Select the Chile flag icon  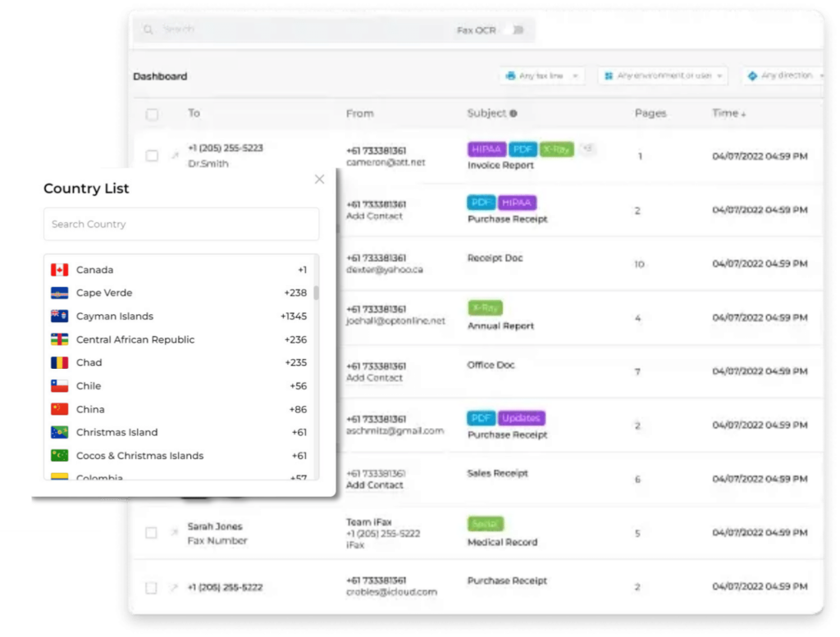(59, 386)
